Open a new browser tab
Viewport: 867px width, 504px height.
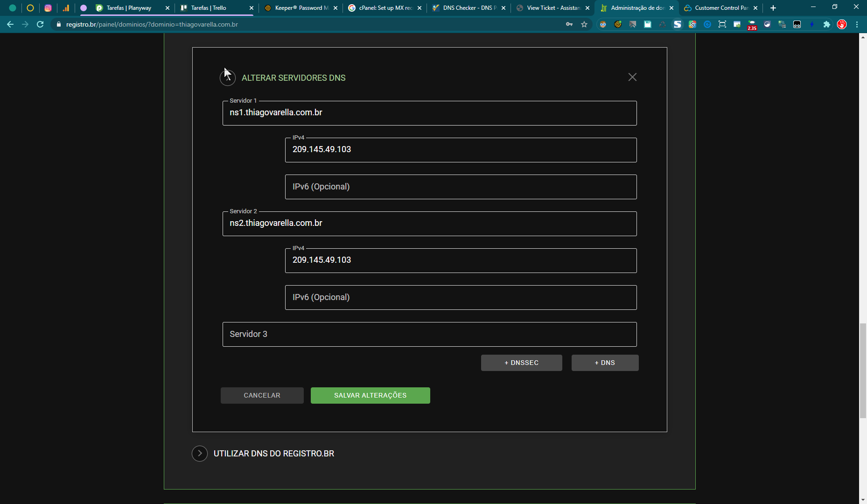click(x=773, y=8)
